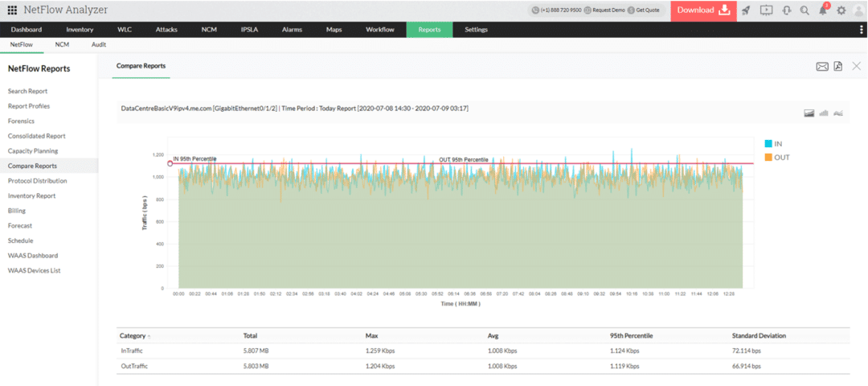Image resolution: width=868 pixels, height=386 pixels.
Task: Switch chart to bar graph view
Action: [824, 113]
